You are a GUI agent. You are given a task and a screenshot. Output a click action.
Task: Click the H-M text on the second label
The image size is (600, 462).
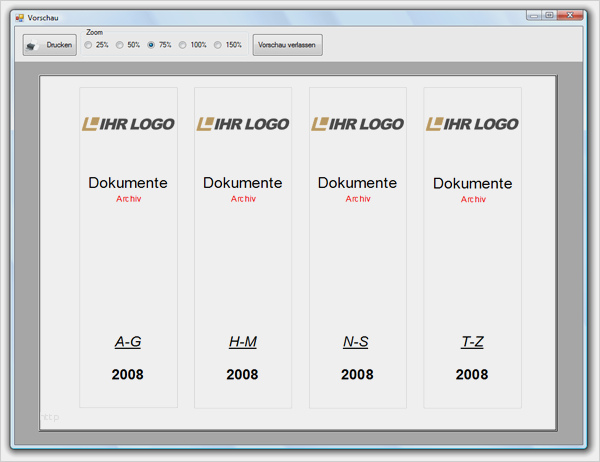coord(243,342)
